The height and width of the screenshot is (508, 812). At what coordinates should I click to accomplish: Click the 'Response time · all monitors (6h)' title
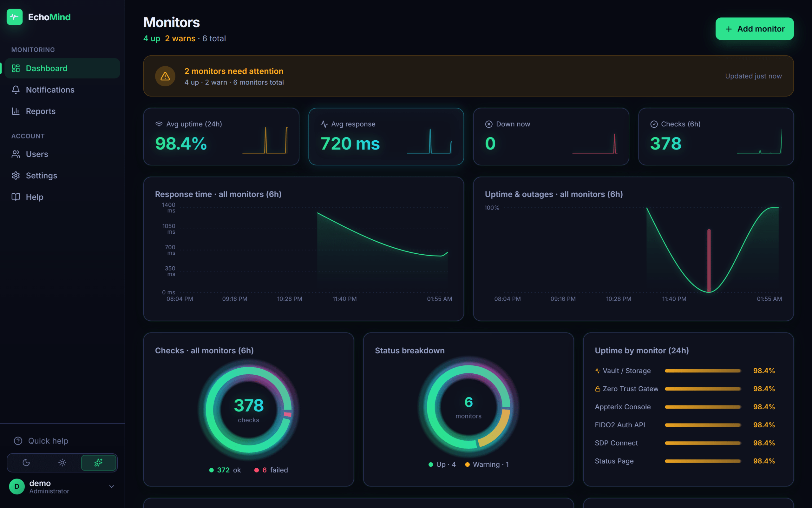coord(218,194)
